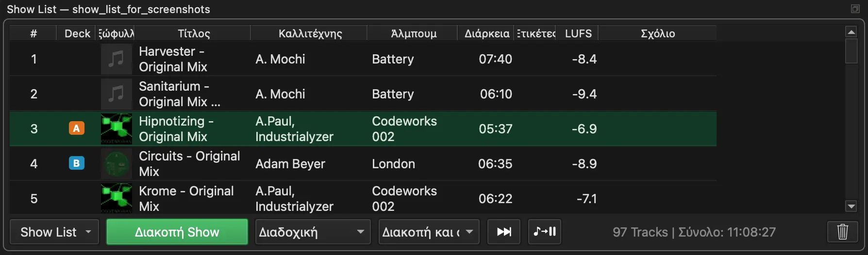Image resolution: width=868 pixels, height=255 pixels.
Task: Open the Show List dropdown menu
Action: click(x=54, y=232)
